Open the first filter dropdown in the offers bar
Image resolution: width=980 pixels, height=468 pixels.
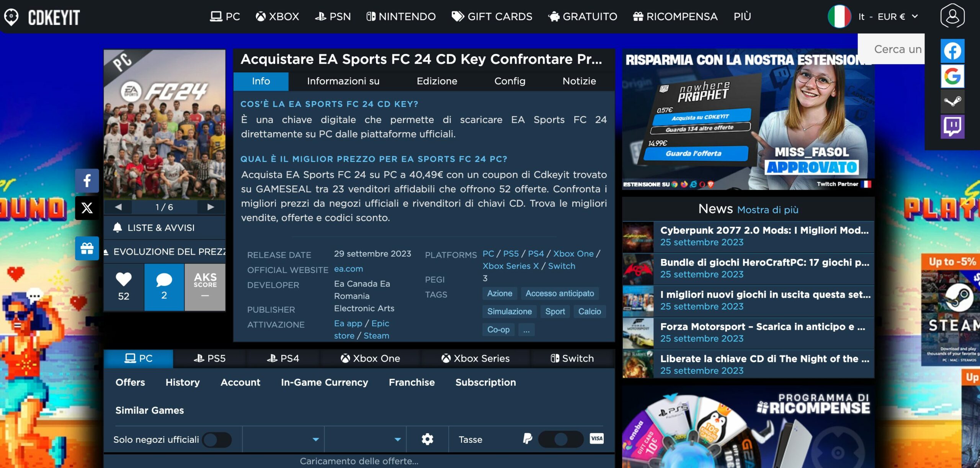click(283, 439)
